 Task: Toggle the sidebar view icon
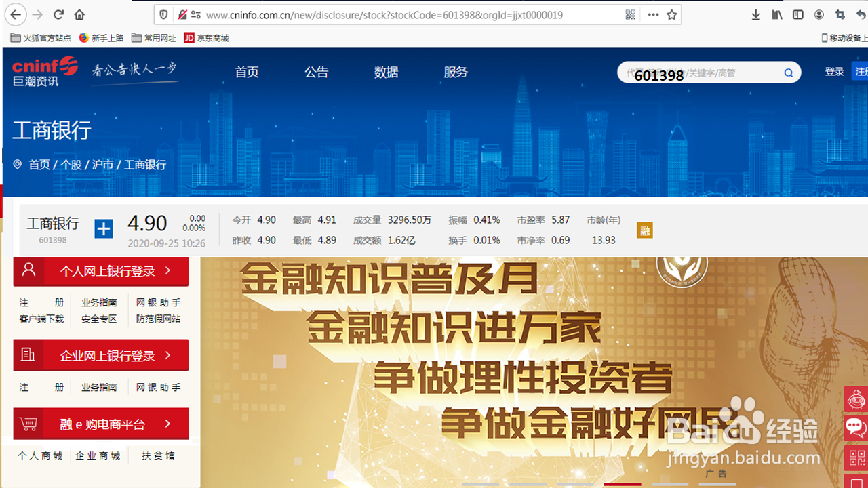coord(798,14)
